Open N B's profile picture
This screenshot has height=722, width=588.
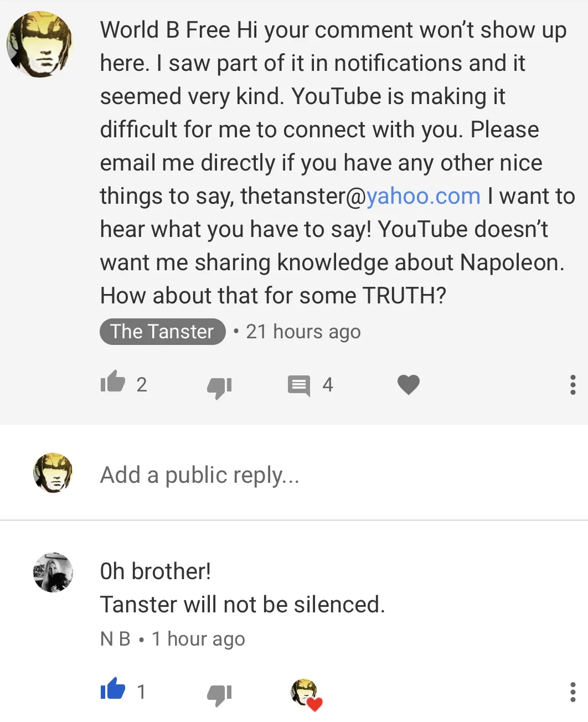pos(53,572)
